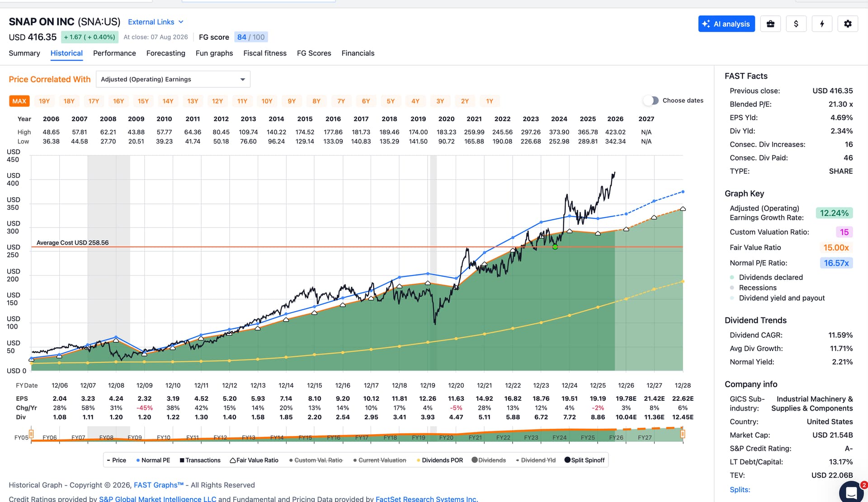The height and width of the screenshot is (502, 868).
Task: Open the Financials tab
Action: pos(358,53)
